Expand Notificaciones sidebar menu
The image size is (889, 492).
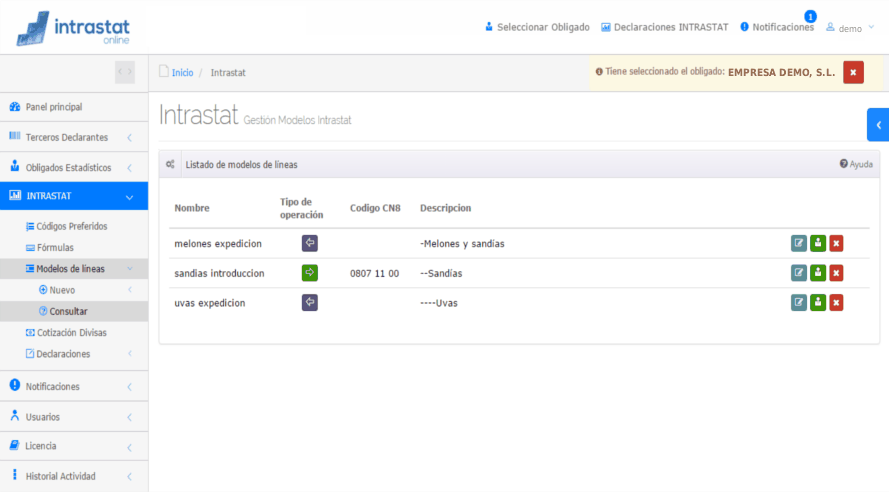(x=74, y=387)
